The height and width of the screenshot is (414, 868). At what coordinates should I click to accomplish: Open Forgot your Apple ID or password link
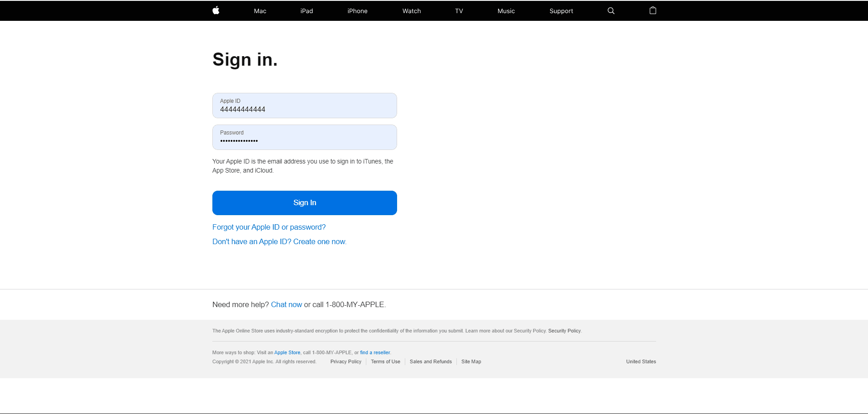pyautogui.click(x=269, y=227)
